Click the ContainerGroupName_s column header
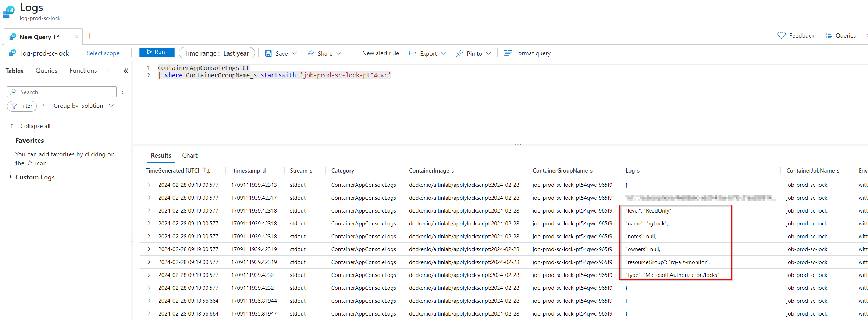This screenshot has height=320, width=868. tap(562, 171)
